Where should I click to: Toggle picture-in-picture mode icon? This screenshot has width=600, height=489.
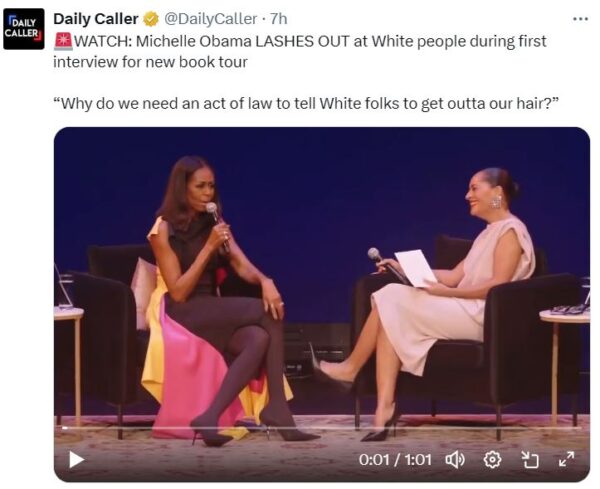tap(530, 460)
